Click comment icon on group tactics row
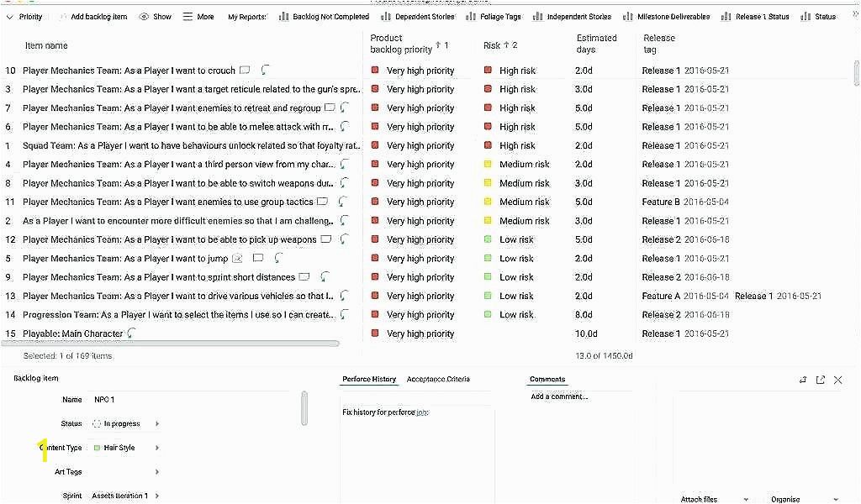 pos(322,202)
